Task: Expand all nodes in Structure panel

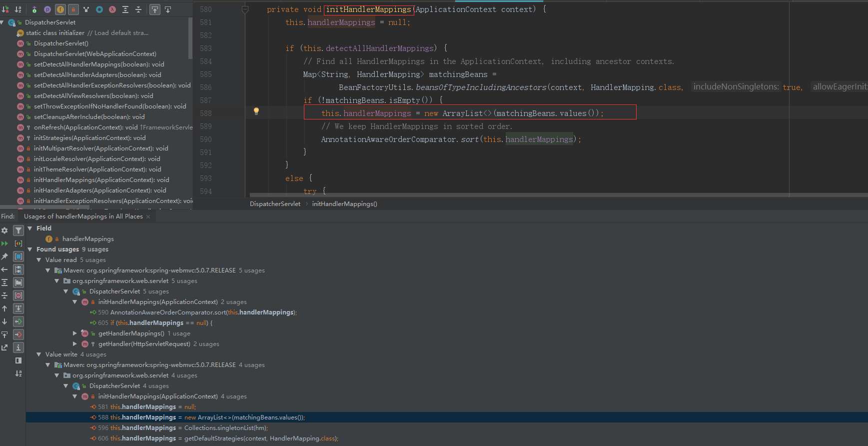Action: 125,9
